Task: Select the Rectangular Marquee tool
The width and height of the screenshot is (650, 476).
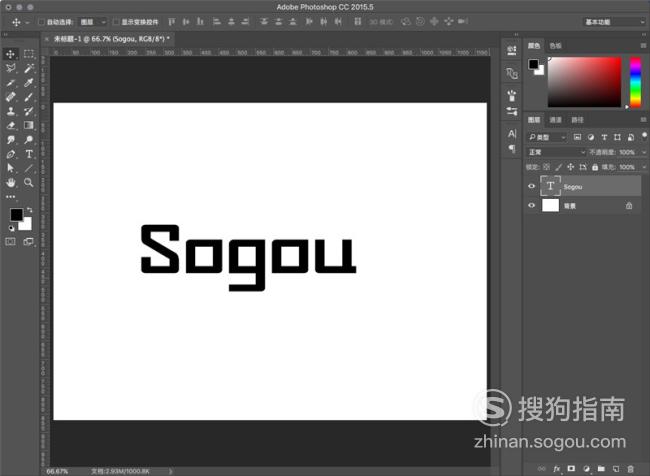Action: [x=29, y=54]
